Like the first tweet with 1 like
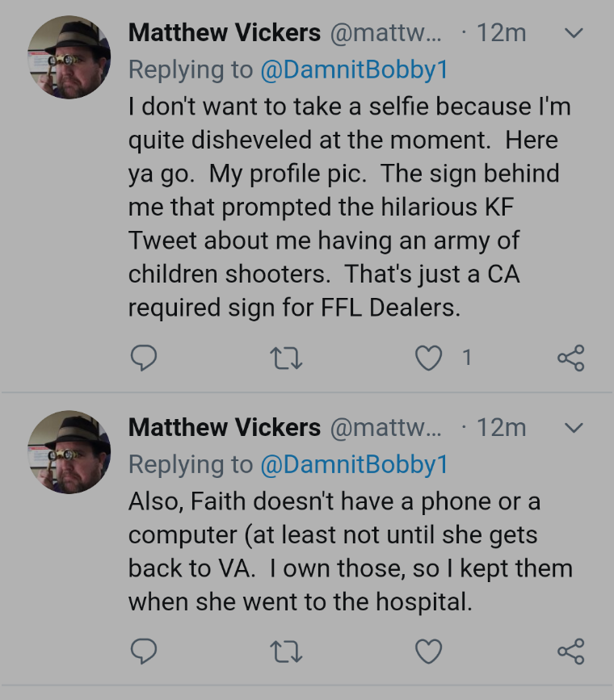 pyautogui.click(x=428, y=358)
